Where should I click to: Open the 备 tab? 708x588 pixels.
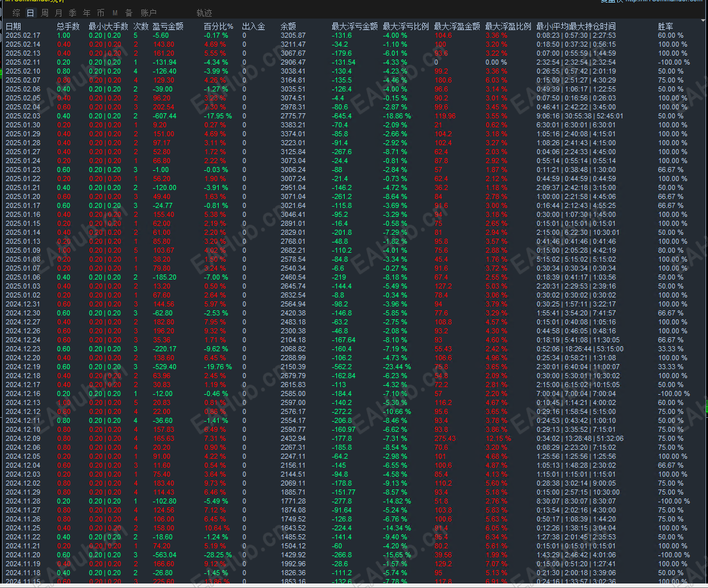[x=129, y=13]
